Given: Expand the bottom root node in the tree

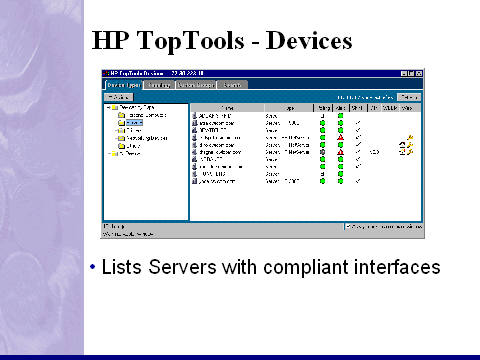Looking at the screenshot, I should [109, 154].
